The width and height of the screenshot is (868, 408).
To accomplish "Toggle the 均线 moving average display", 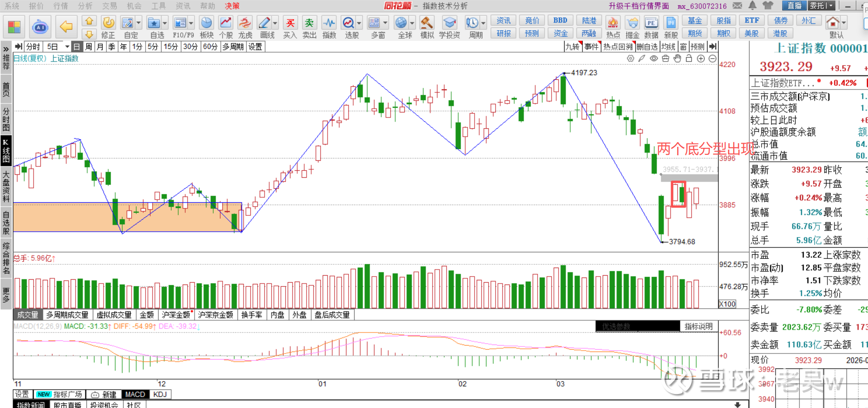I will [x=668, y=47].
